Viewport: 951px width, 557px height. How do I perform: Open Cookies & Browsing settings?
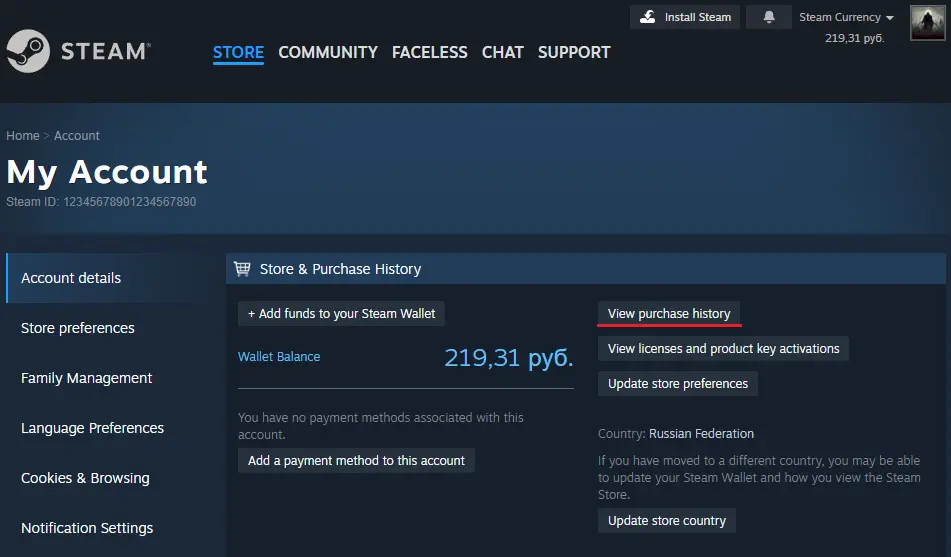85,478
